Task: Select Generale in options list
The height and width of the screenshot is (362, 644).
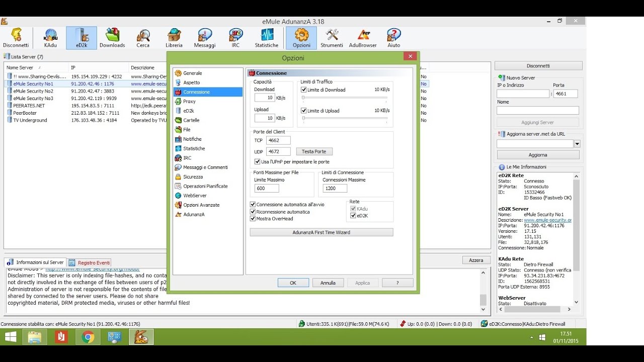Action: point(192,73)
